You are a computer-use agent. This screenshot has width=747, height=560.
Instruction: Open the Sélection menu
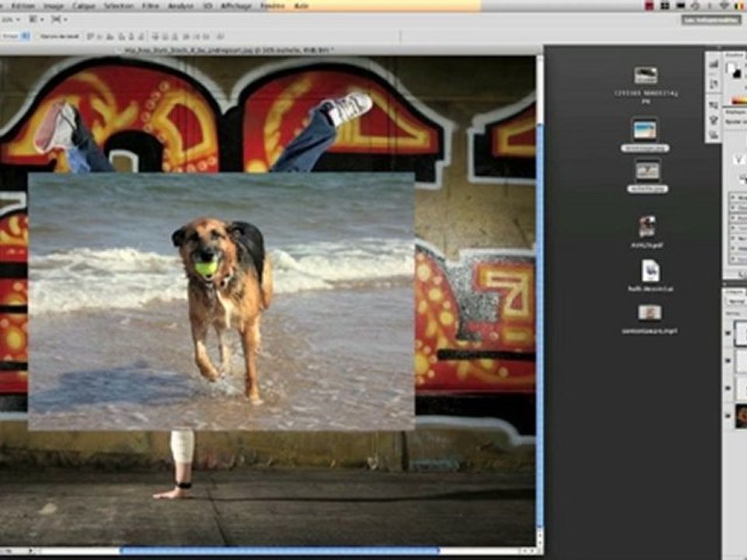(118, 5)
